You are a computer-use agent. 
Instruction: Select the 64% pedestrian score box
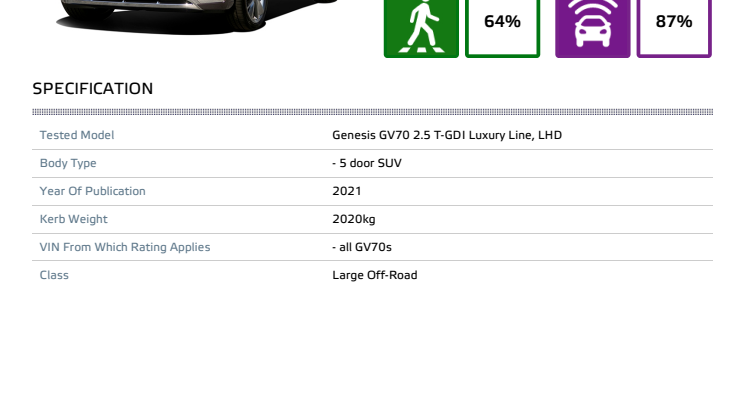(x=502, y=29)
